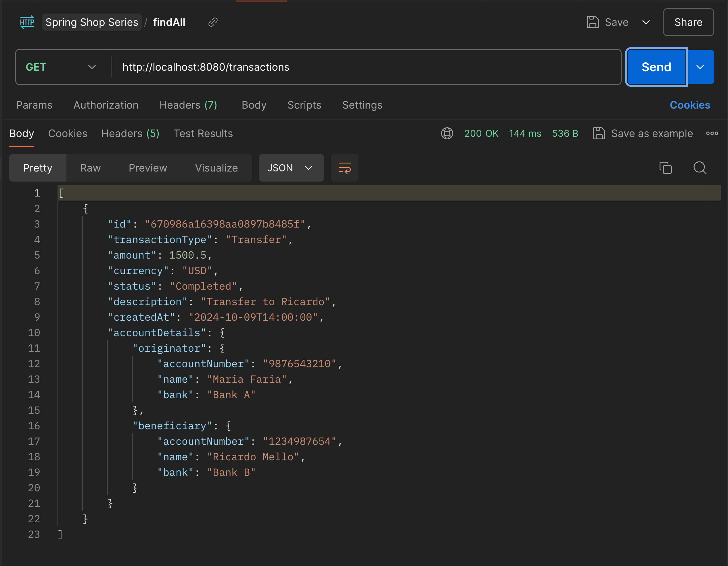
Task: Expand the Send button options chevron
Action: [700, 67]
